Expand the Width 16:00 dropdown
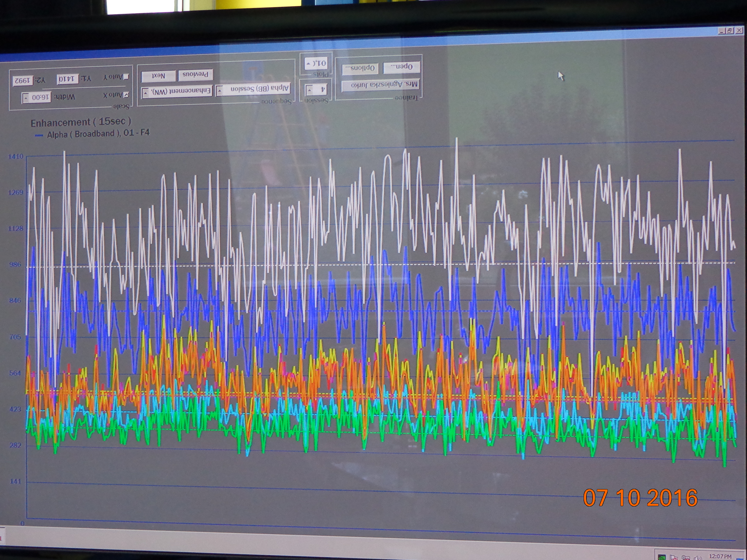Screen dimensions: 747x560 coord(26,98)
